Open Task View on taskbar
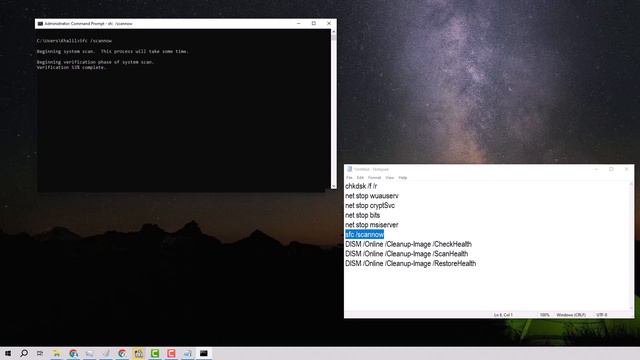Image resolution: width=640 pixels, height=360 pixels. (x=40, y=353)
